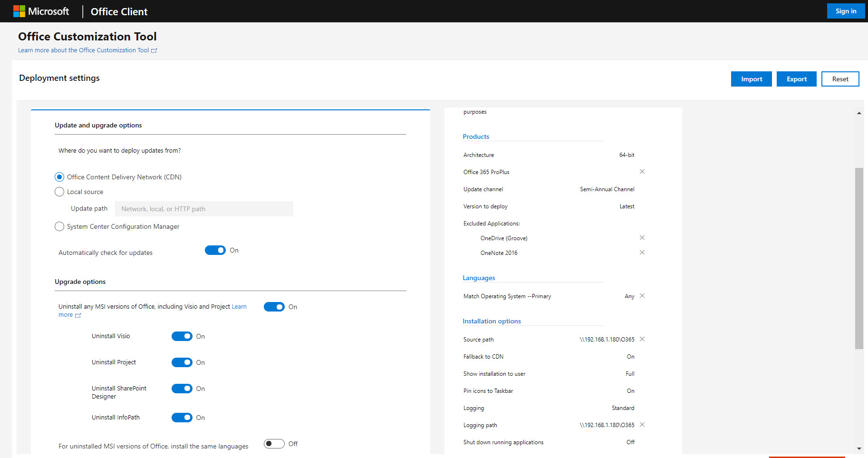Click the Reset button
Screen dimensions: 868x458
pos(840,79)
